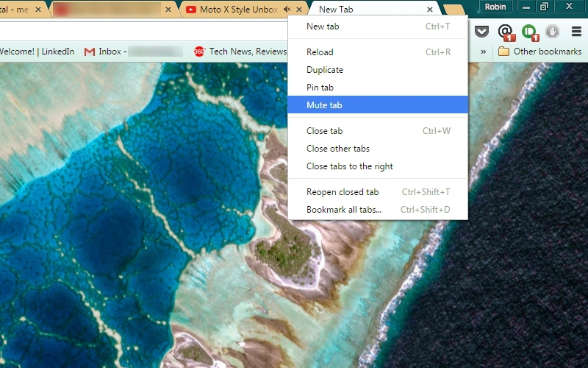Viewport: 588px width, 368px height.
Task: Click the grey AdBlock hand icon
Action: coord(552,32)
